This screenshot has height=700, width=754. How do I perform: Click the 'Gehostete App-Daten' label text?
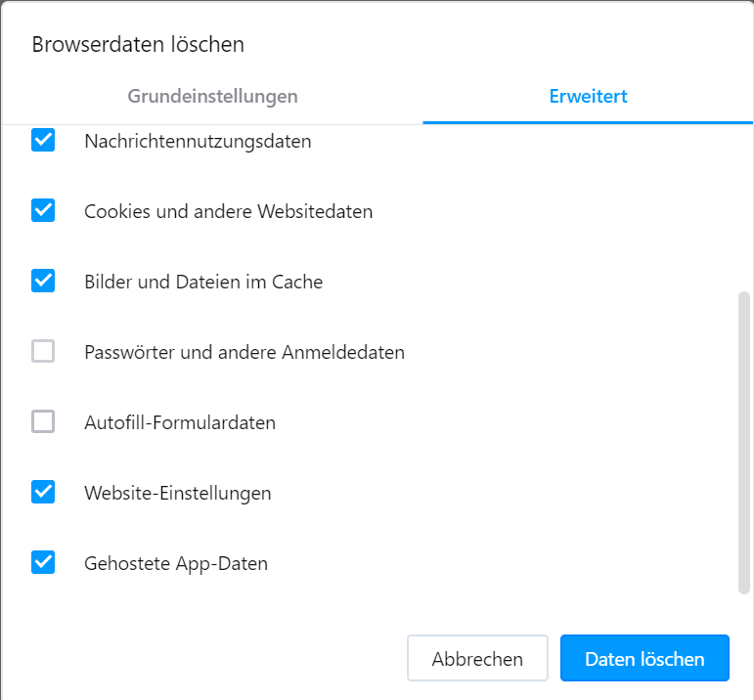176,563
